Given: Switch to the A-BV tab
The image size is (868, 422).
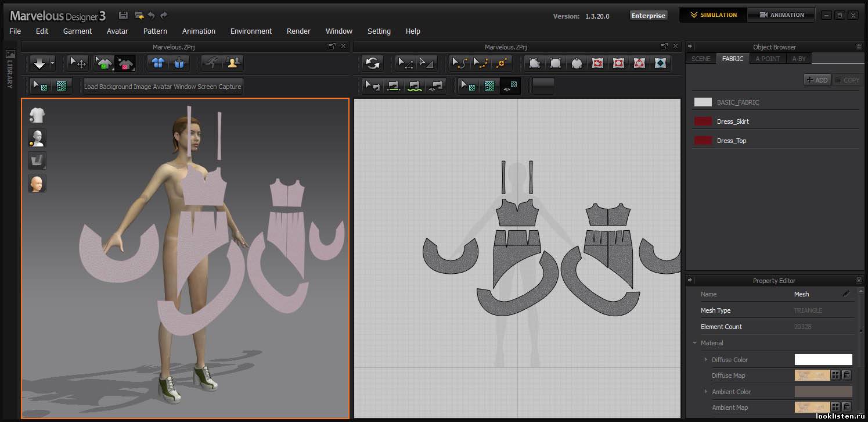Looking at the screenshot, I should click(799, 59).
